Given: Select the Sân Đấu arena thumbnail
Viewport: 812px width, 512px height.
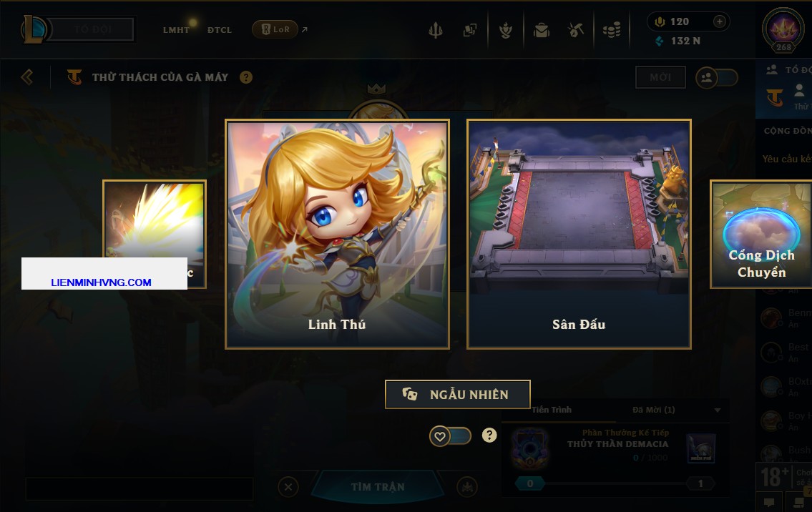Looking at the screenshot, I should pyautogui.click(x=579, y=234).
